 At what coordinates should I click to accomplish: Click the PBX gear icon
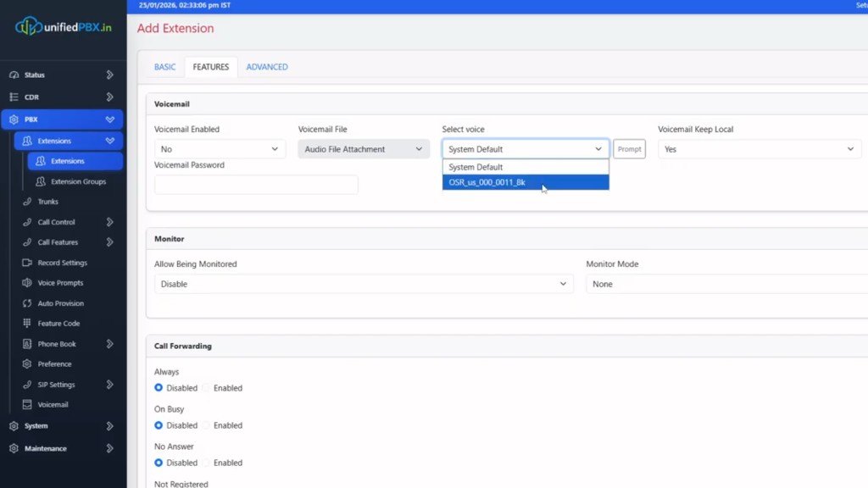[14, 119]
